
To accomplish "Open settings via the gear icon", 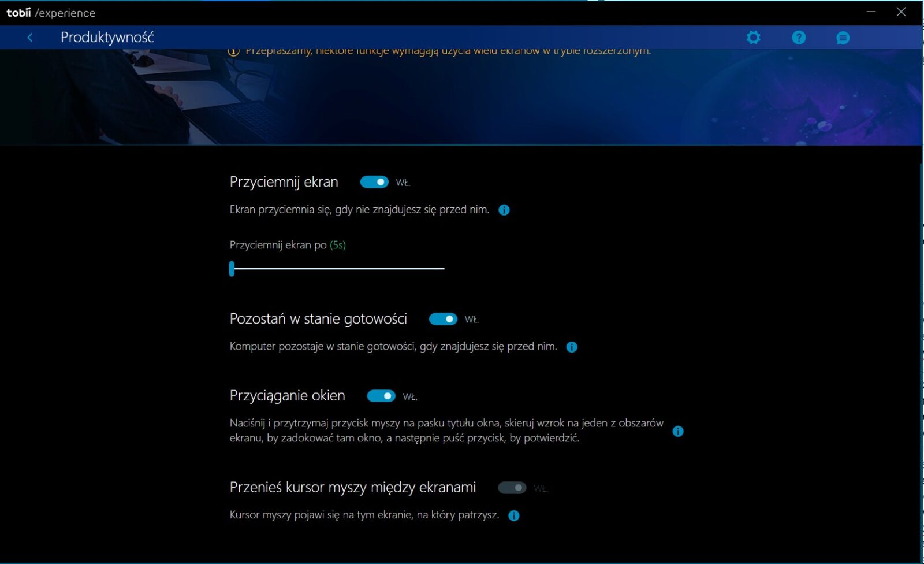I will click(x=753, y=38).
